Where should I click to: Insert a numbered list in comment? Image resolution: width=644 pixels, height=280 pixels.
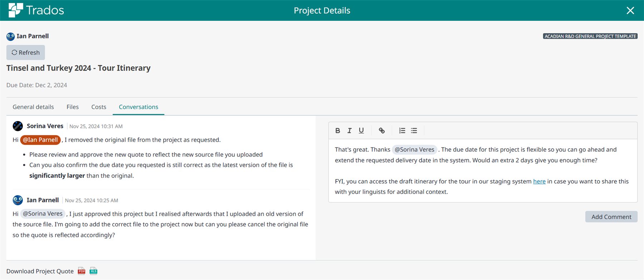click(x=402, y=131)
